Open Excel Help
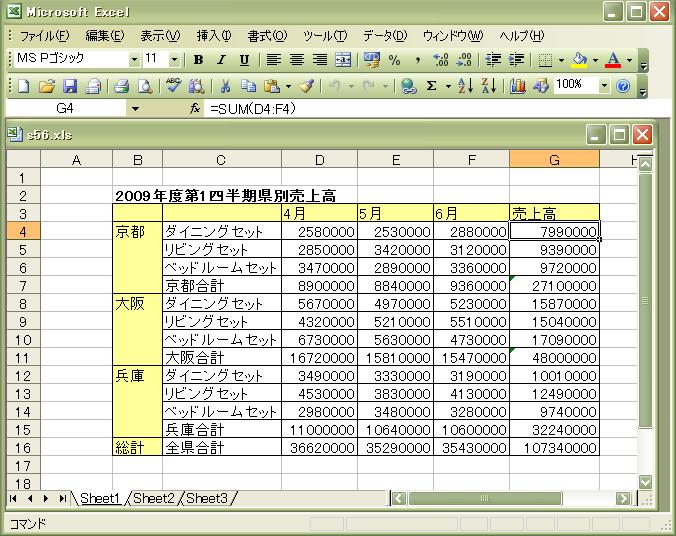The image size is (676, 536). pos(623,86)
